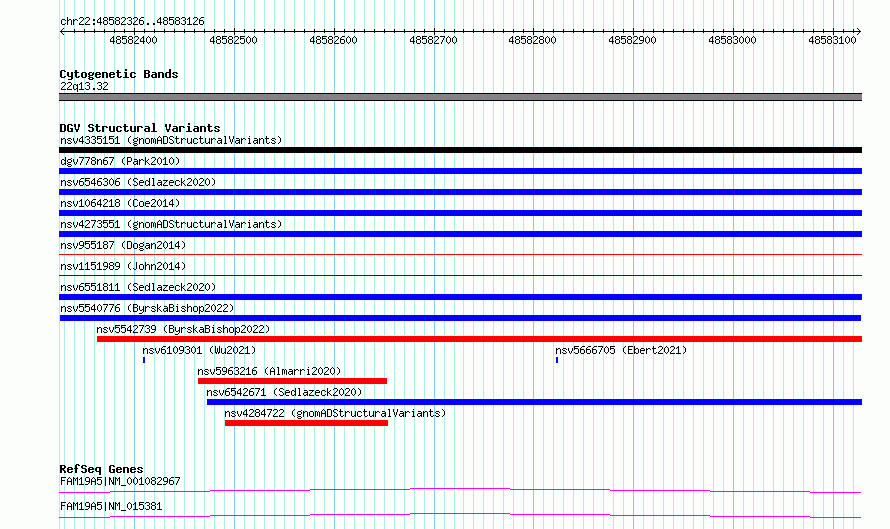Screen dimensions: 890x529
Task: Click the nsv6551811 (Sedlazeck2020) label
Action: tap(138, 287)
